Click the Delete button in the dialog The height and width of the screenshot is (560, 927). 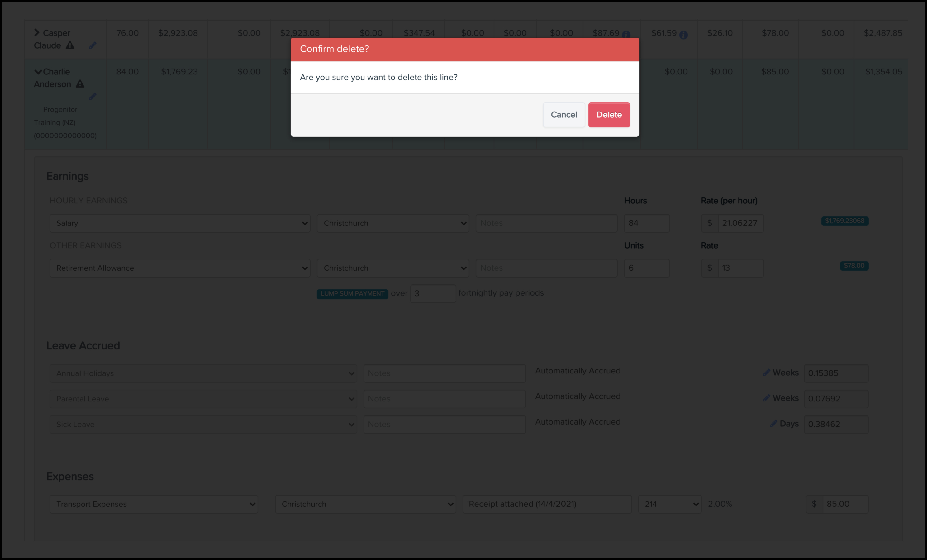(x=609, y=115)
